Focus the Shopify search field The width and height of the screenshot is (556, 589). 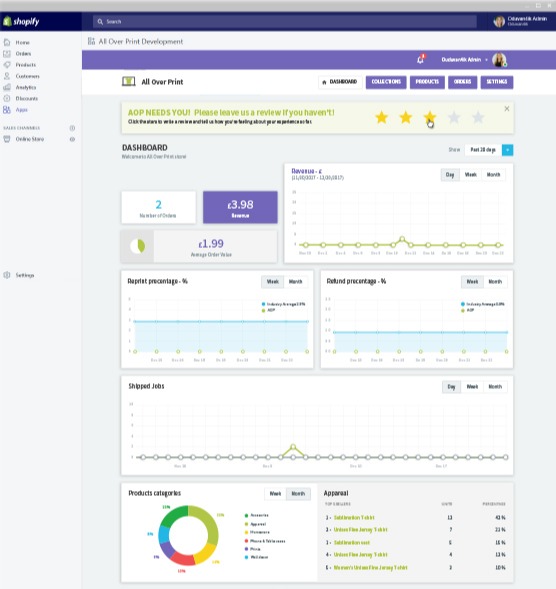(285, 22)
